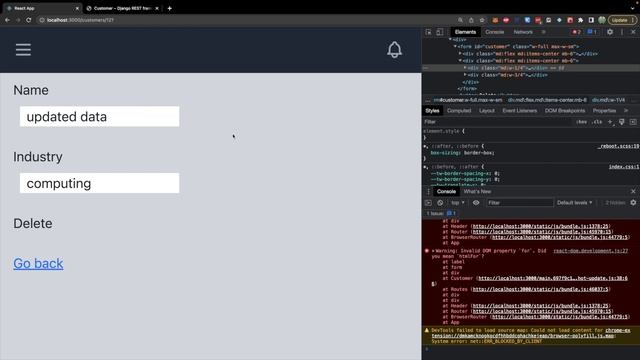Expand the highlighted md:w-1/4 div node
This screenshot has height=360, width=640.
click(465, 68)
